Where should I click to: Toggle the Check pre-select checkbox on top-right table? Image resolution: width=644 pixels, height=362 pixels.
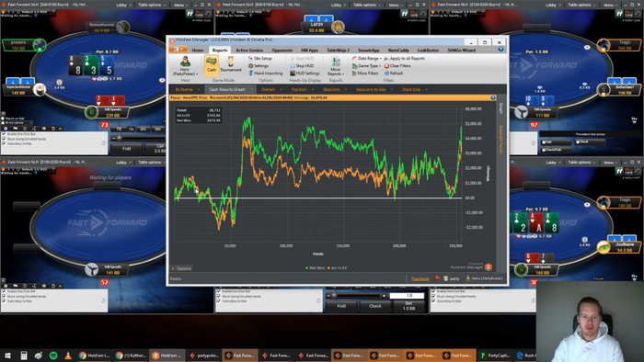578,141
